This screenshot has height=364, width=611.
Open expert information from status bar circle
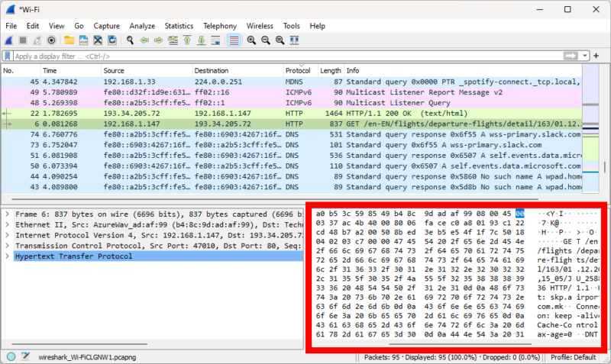[x=11, y=356]
